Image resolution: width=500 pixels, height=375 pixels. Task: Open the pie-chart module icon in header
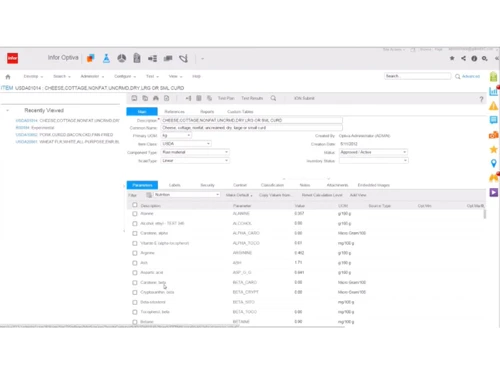tap(122, 58)
